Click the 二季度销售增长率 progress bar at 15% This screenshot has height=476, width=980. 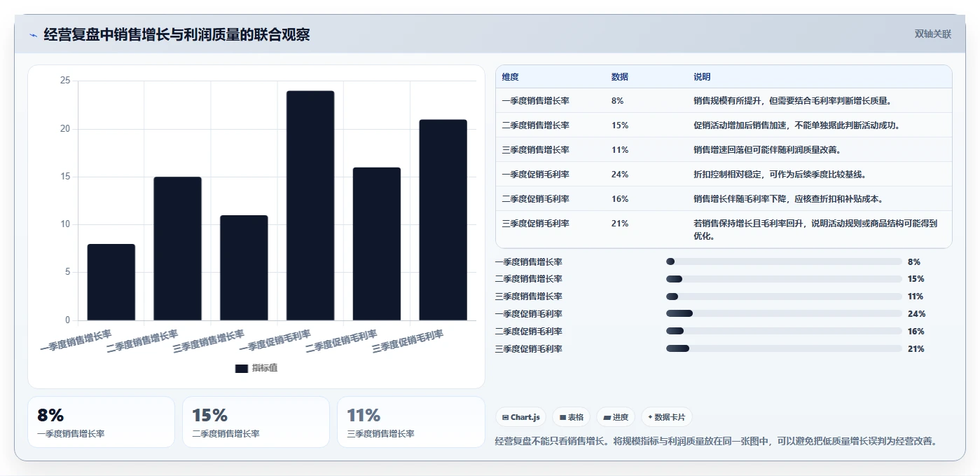tap(784, 279)
